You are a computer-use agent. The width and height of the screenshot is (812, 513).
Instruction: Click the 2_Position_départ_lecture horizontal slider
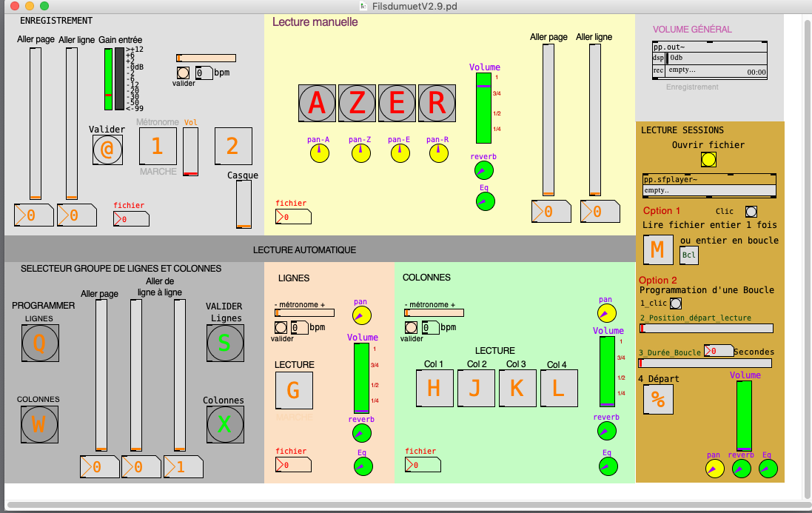click(706, 328)
